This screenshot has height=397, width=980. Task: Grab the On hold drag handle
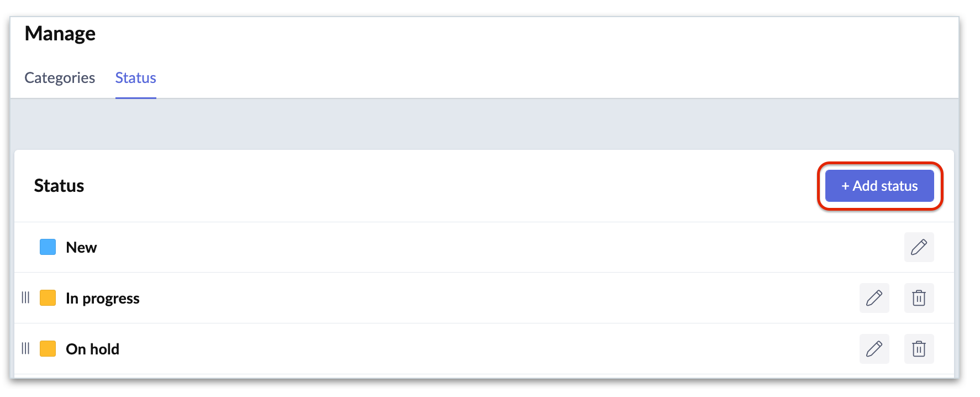coord(25,348)
